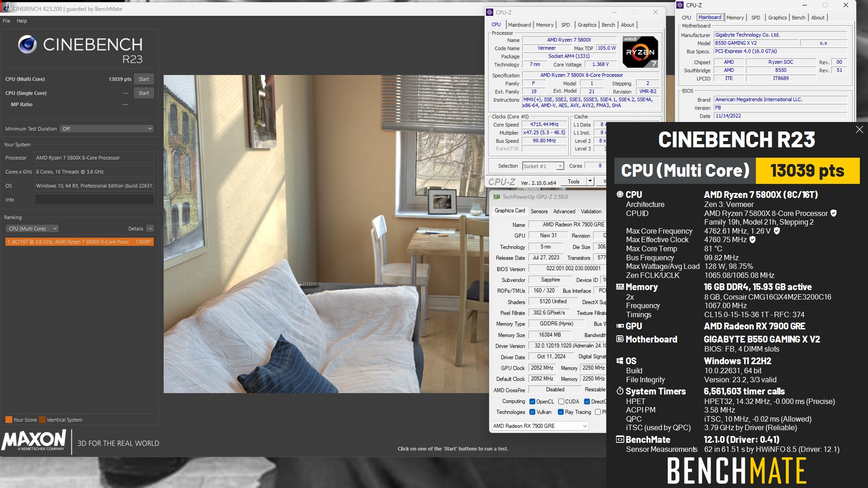
Task: Open the Socket #1 selection dropdown in CPU-Z
Action: point(543,166)
